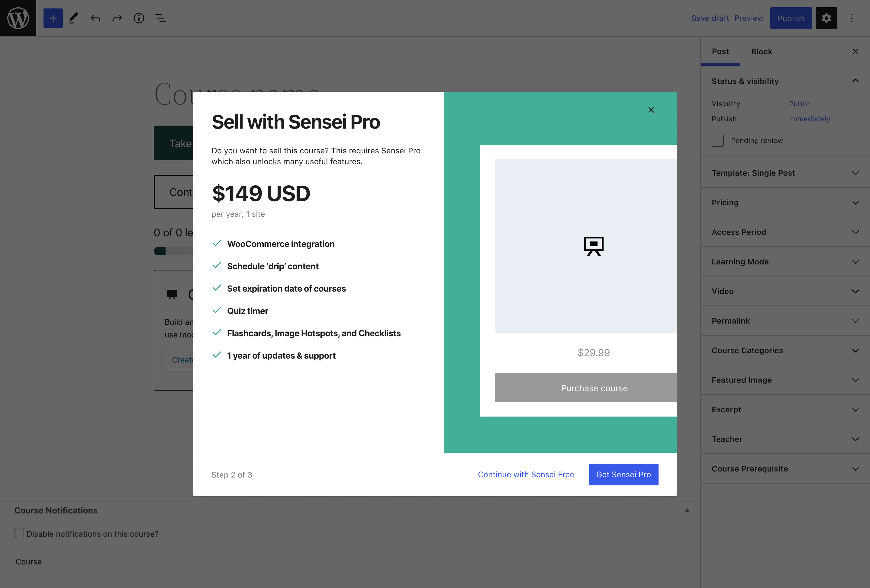Screen dimensions: 870x588
Task: Select the Post tab
Action: [720, 51]
